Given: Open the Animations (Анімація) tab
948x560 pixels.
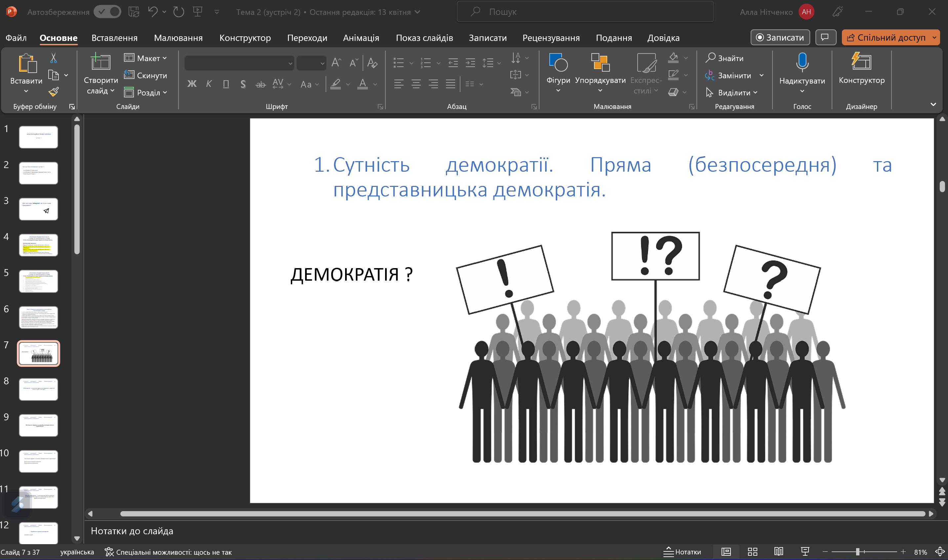Looking at the screenshot, I should click(361, 38).
